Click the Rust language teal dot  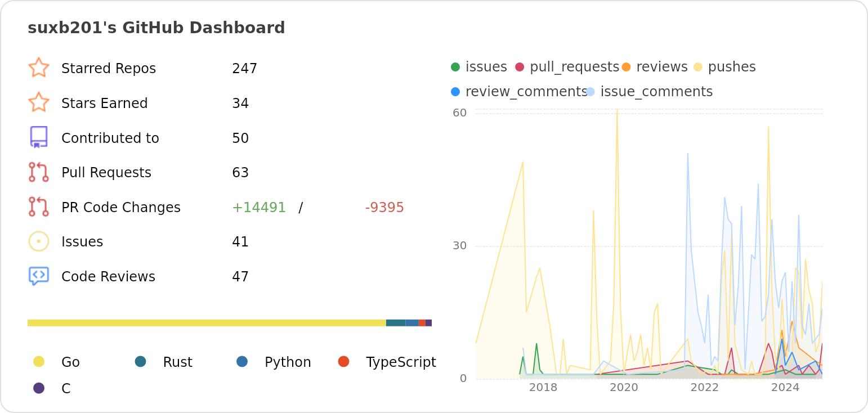(x=141, y=361)
